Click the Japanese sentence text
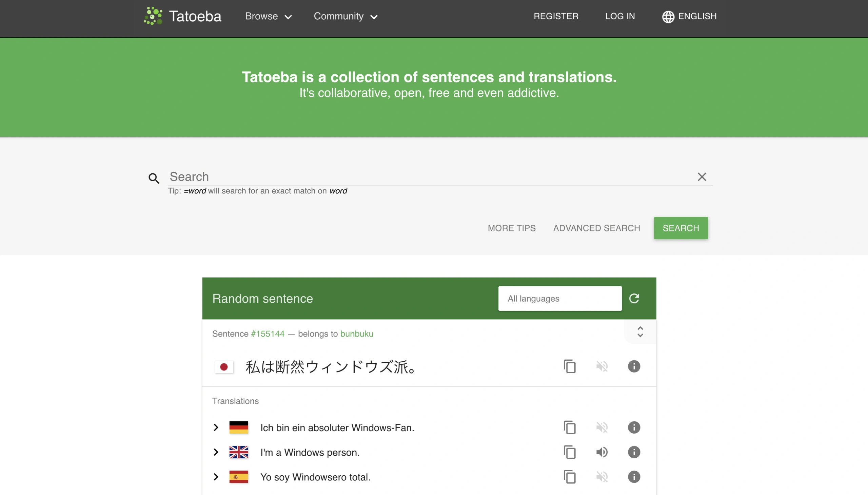This screenshot has height=495, width=868. (331, 367)
